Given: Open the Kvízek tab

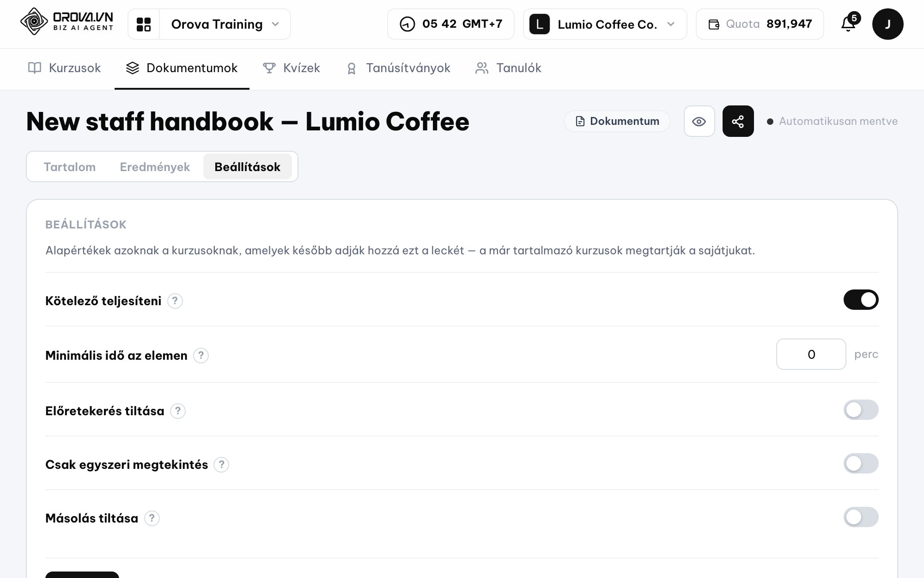Looking at the screenshot, I should 291,68.
